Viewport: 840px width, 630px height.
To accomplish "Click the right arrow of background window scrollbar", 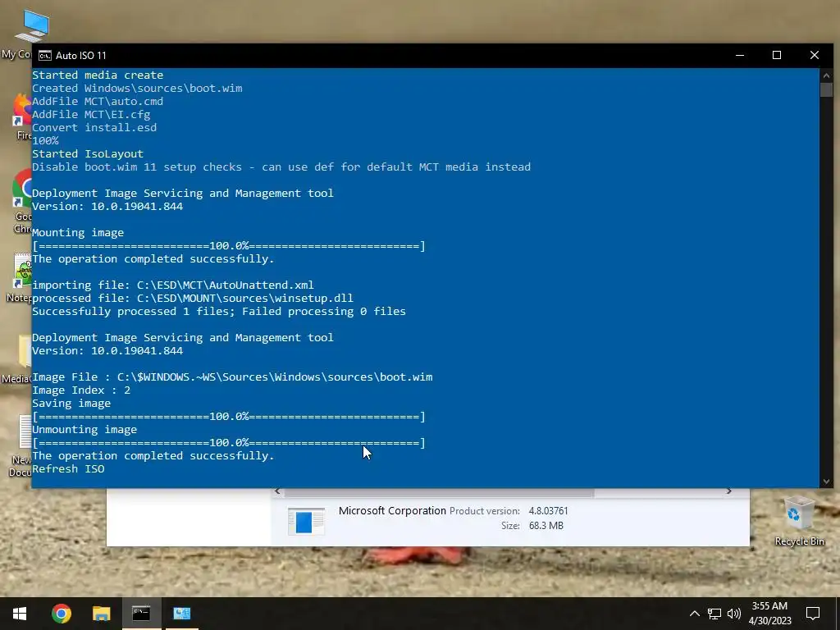I will [x=729, y=491].
